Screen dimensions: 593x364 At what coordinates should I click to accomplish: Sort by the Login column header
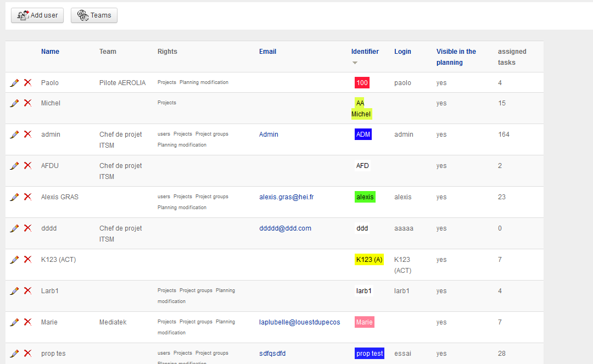click(x=402, y=52)
